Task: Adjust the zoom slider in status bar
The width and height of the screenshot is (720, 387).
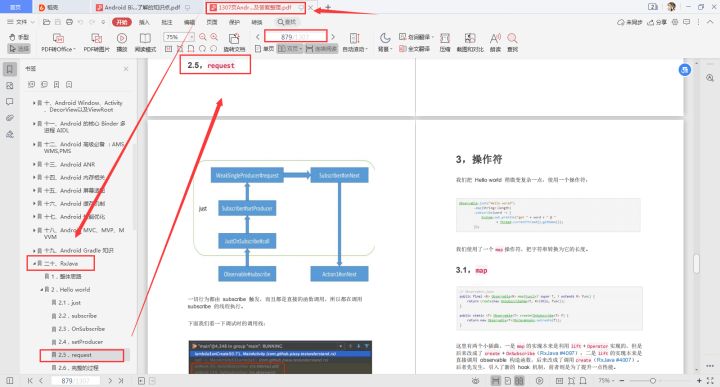Action: point(652,381)
